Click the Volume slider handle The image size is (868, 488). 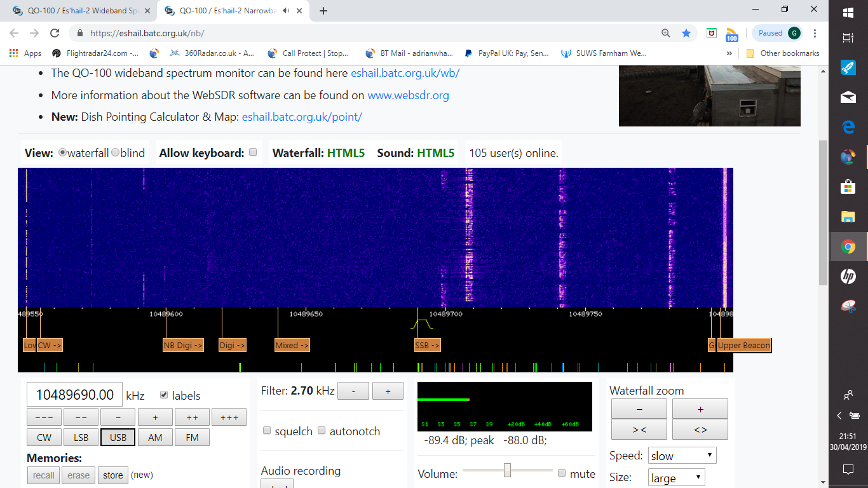507,470
